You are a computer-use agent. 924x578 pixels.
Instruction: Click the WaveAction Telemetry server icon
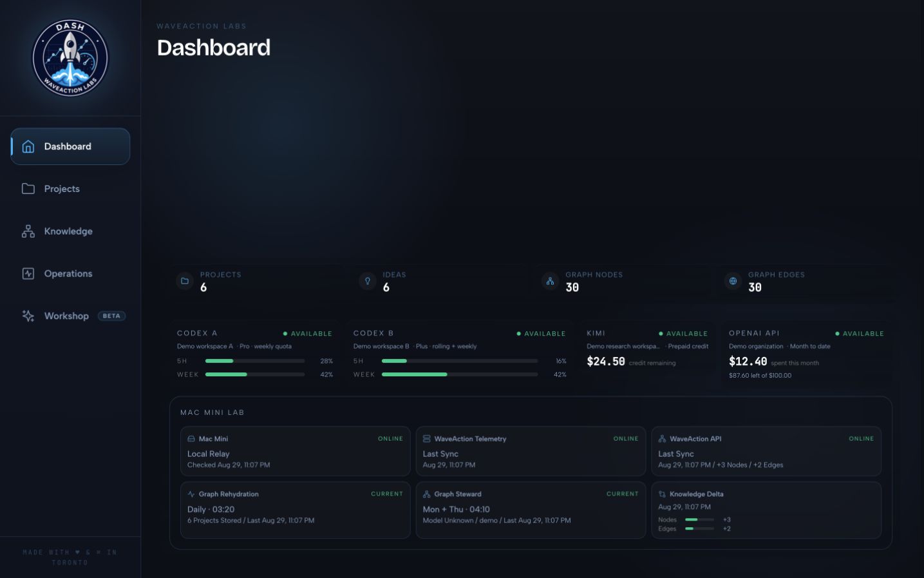click(426, 439)
